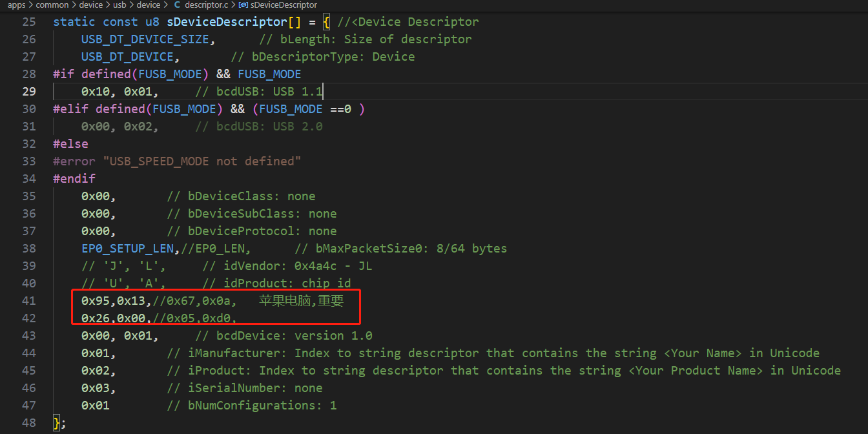Click the #else directive
This screenshot has height=434, width=868.
click(70, 144)
